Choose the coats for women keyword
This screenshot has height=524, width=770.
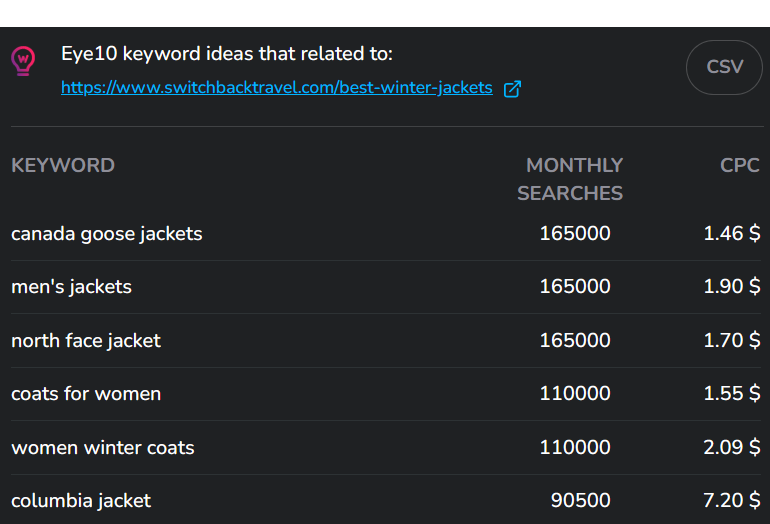(86, 394)
